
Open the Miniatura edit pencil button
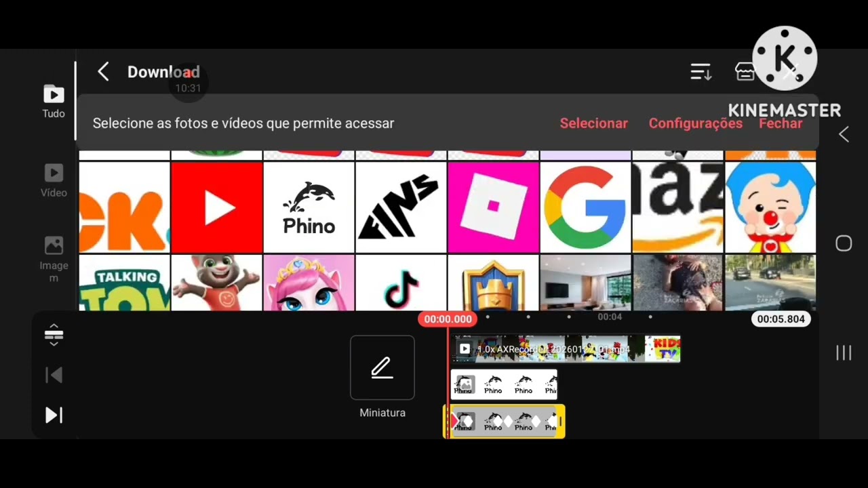click(382, 367)
